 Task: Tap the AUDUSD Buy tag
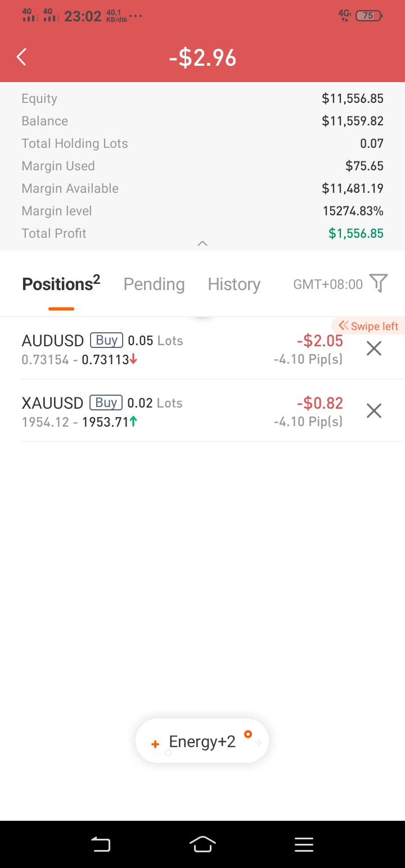(x=106, y=340)
